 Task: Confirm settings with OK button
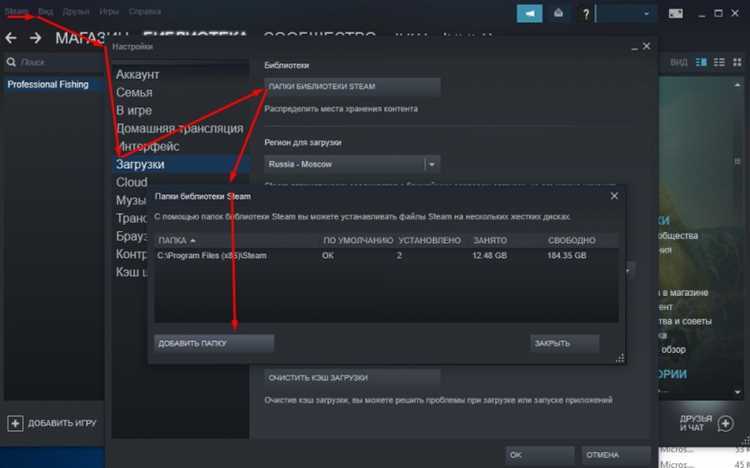click(540, 455)
